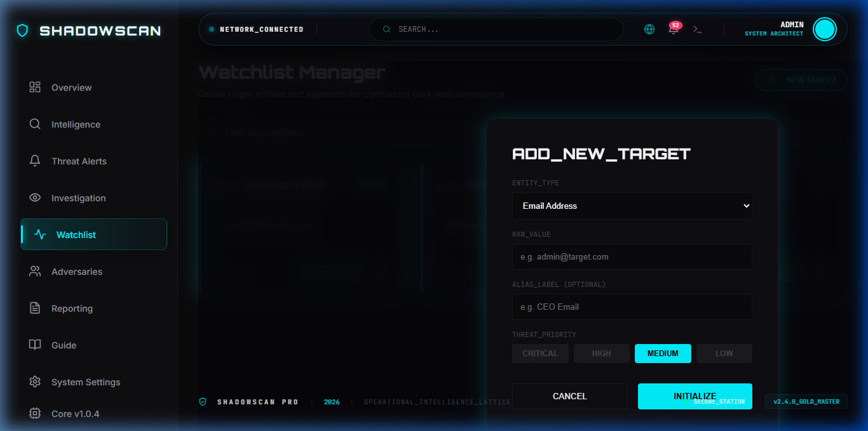Image resolution: width=868 pixels, height=431 pixels.
Task: Click the Threat Alerts bell icon
Action: 35,161
